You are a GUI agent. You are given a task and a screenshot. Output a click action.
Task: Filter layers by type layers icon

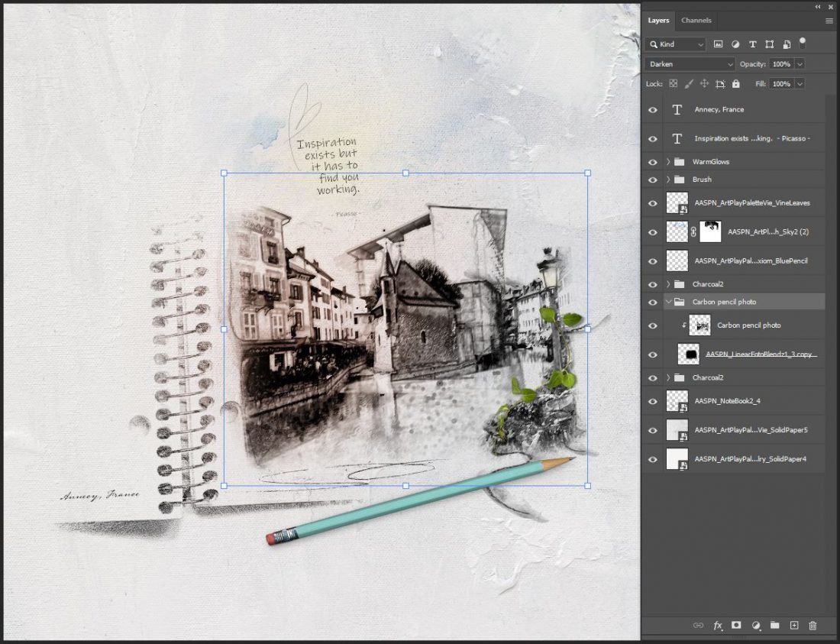pos(753,44)
